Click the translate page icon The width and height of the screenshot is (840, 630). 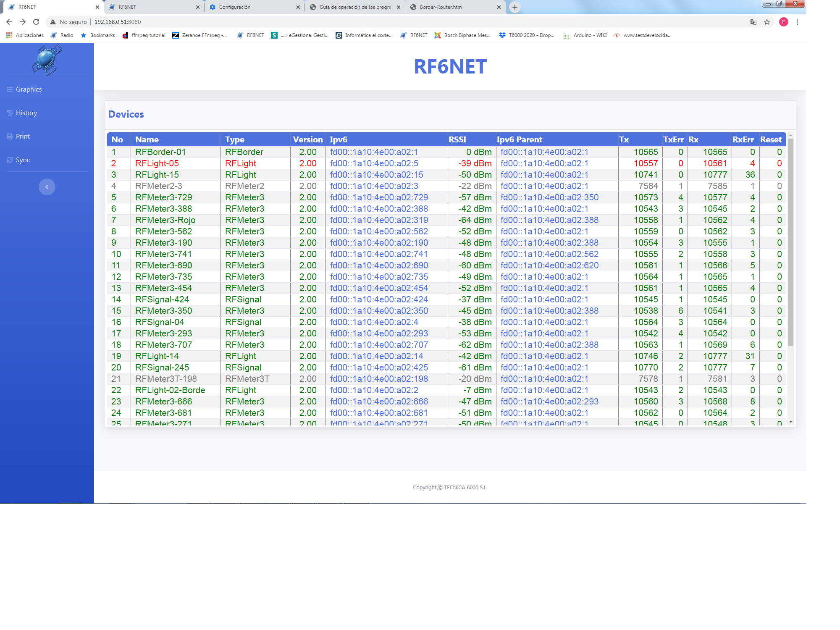click(753, 22)
